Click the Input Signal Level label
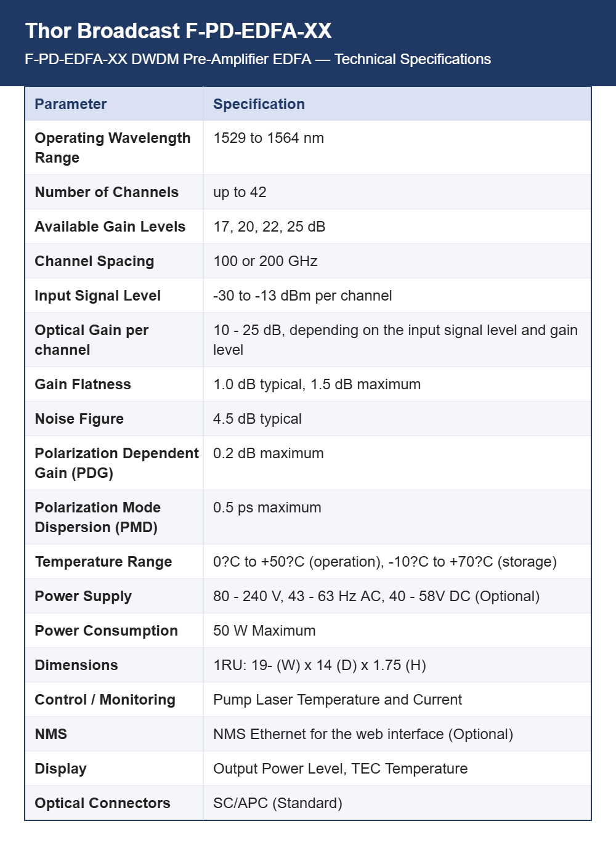The height and width of the screenshot is (845, 616). (x=97, y=296)
